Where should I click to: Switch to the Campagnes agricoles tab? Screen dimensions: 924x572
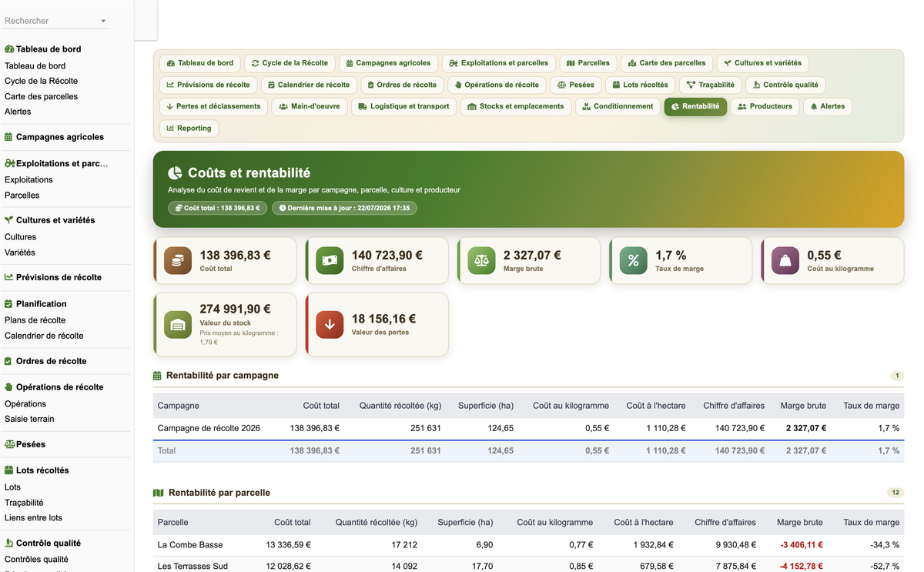pos(389,63)
